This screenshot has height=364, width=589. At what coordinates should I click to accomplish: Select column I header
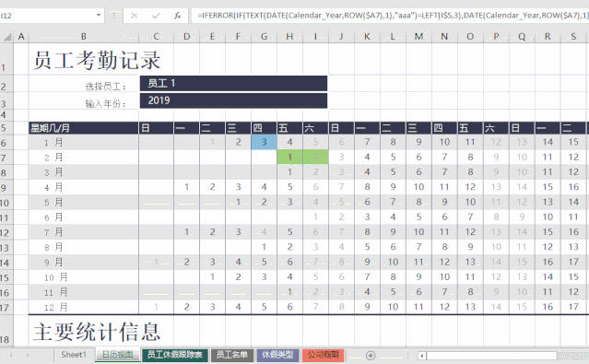click(x=315, y=37)
